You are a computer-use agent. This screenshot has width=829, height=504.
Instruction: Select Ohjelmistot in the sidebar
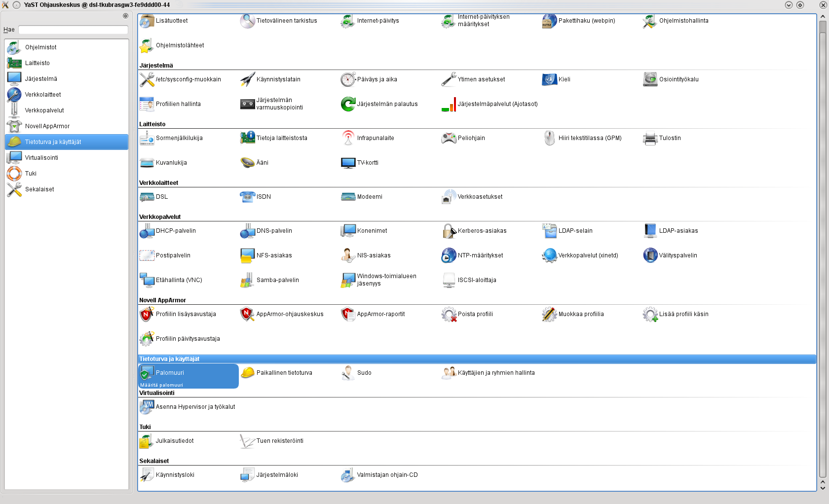click(40, 47)
